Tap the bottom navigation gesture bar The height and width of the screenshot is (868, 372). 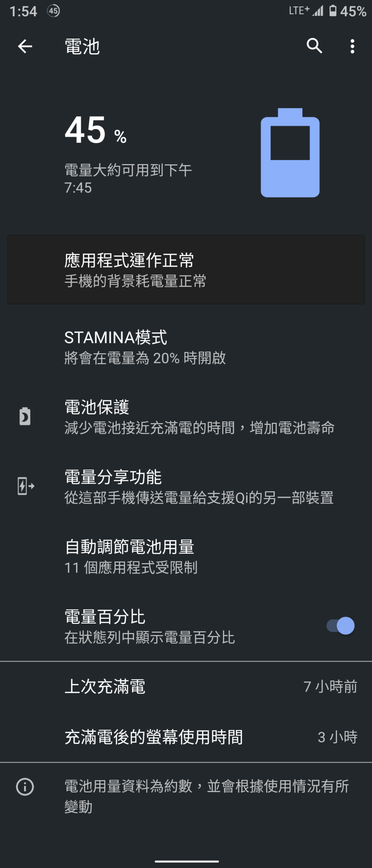click(x=186, y=861)
